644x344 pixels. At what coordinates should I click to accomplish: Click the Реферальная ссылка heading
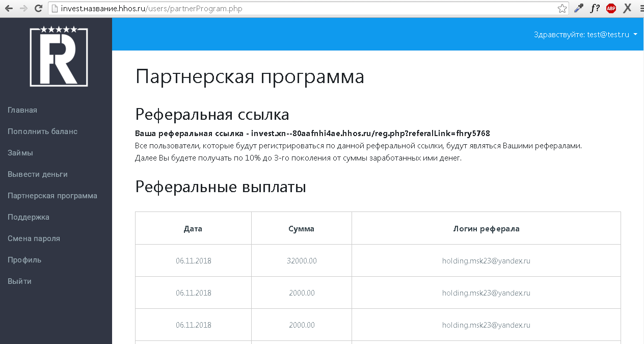coord(212,114)
